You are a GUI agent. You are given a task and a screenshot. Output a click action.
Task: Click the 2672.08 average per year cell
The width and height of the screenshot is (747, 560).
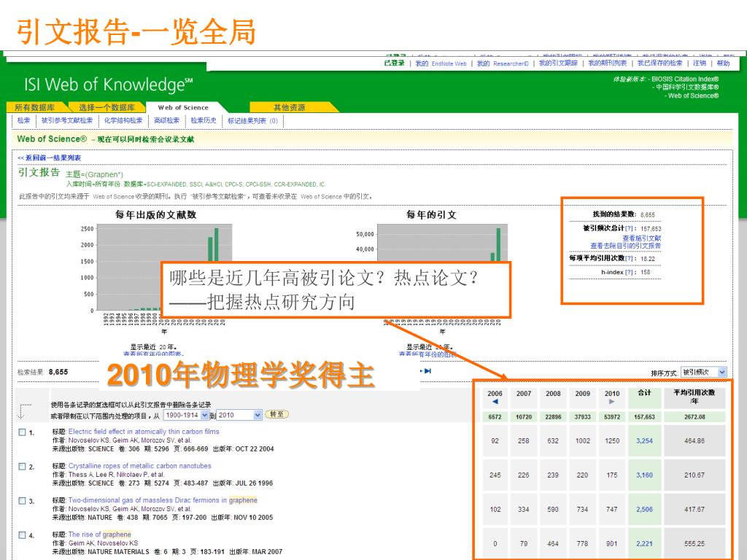point(694,416)
